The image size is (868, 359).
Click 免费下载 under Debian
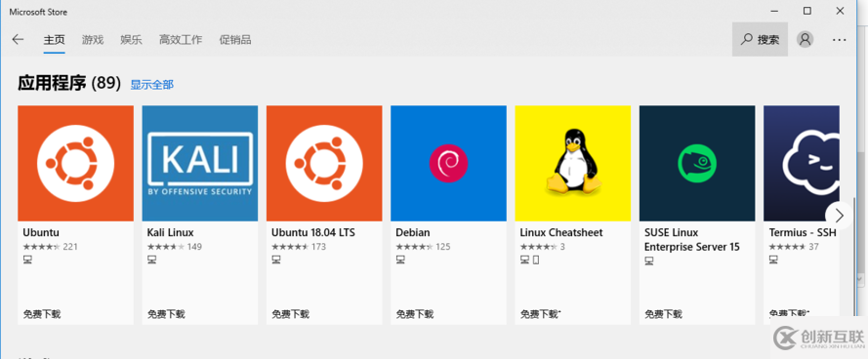[415, 314]
